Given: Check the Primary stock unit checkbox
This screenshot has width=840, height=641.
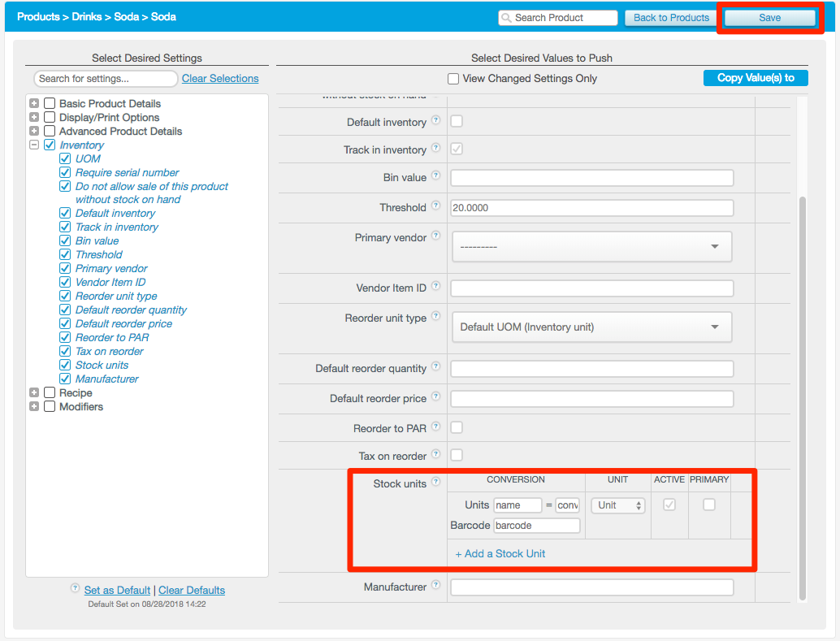Looking at the screenshot, I should [709, 505].
